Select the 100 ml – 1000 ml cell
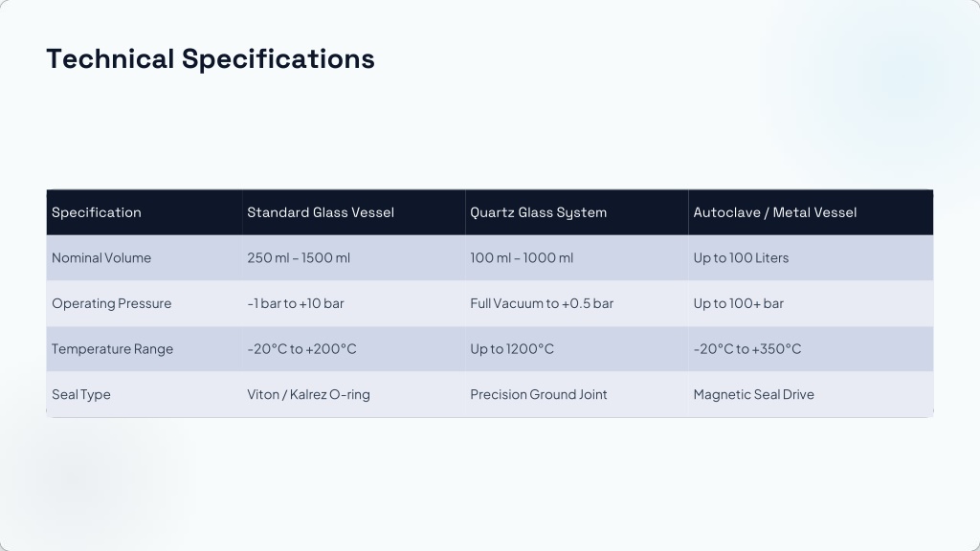 coord(577,258)
